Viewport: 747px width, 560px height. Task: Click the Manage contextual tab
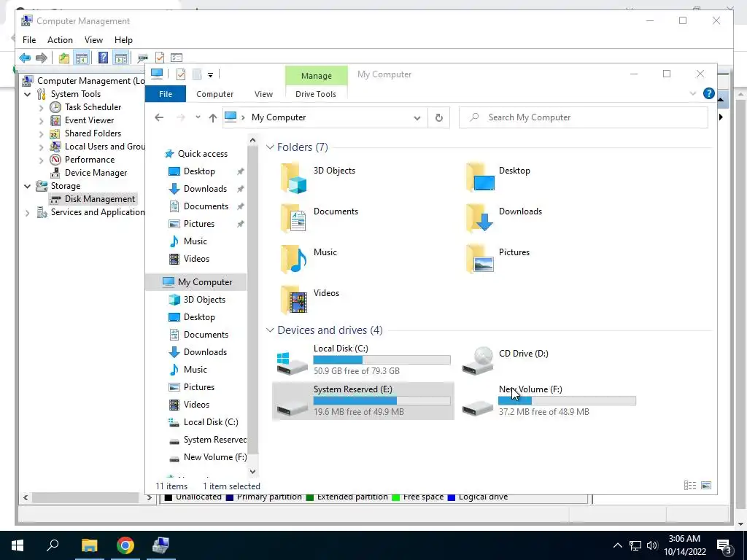pos(317,76)
